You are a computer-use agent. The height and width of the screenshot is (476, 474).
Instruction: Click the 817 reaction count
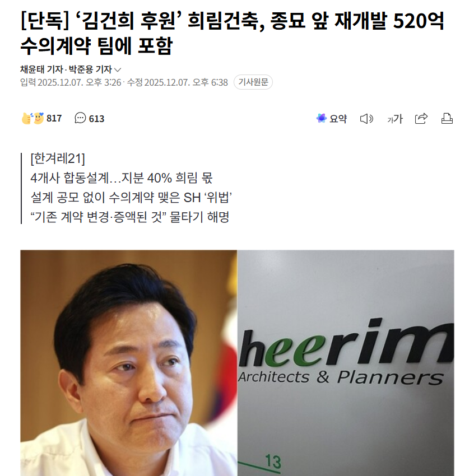[54, 118]
